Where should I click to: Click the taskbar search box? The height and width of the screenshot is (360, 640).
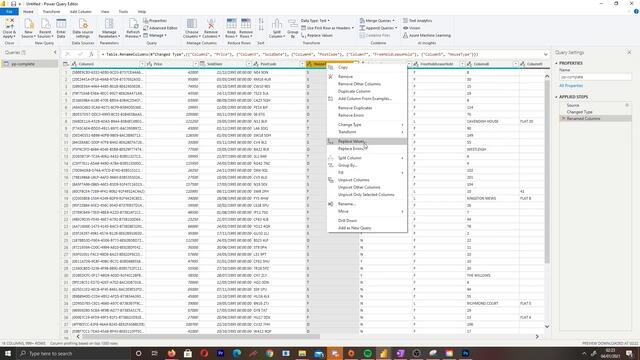click(73, 353)
